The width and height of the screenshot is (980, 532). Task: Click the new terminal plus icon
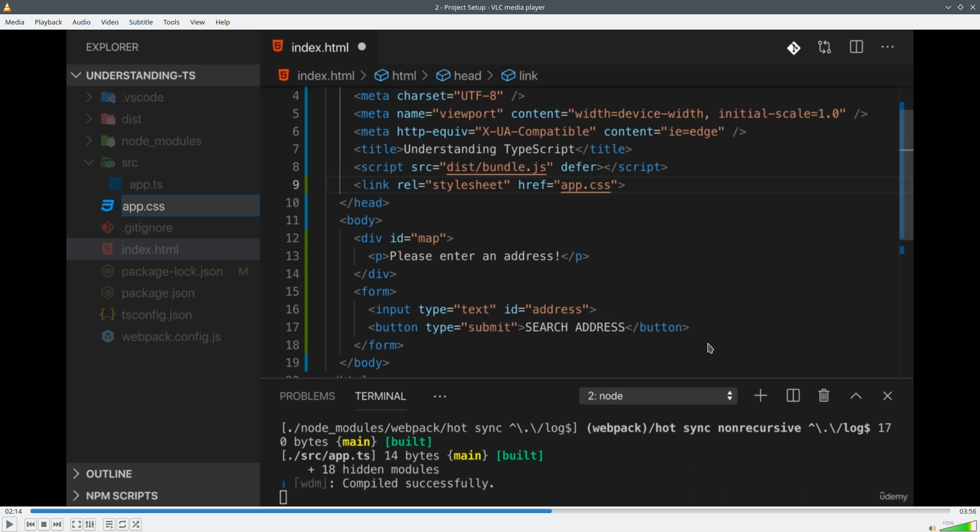pyautogui.click(x=761, y=396)
